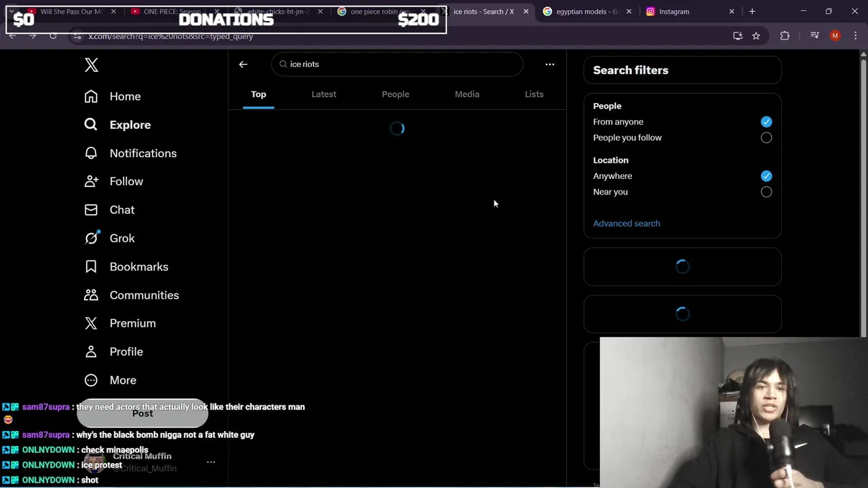Switch to the 'egyptian models' browser tab
The width and height of the screenshot is (868, 488).
pyautogui.click(x=587, y=12)
